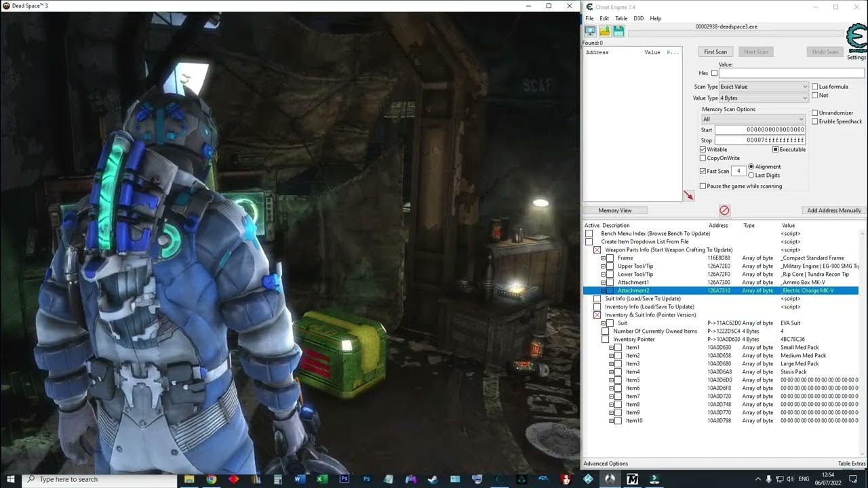Click the Windows Start button
Viewport: 868px width, 488px height.
[x=11, y=479]
